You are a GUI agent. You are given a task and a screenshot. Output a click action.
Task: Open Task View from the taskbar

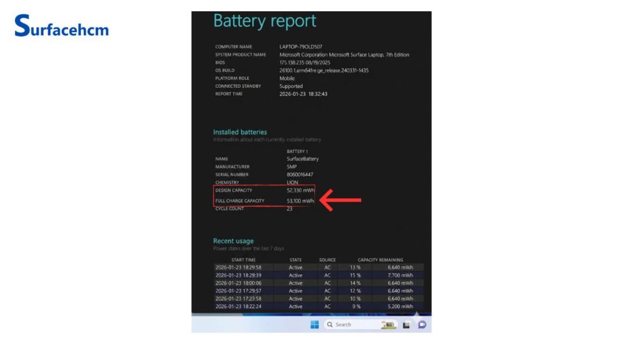pos(406,325)
